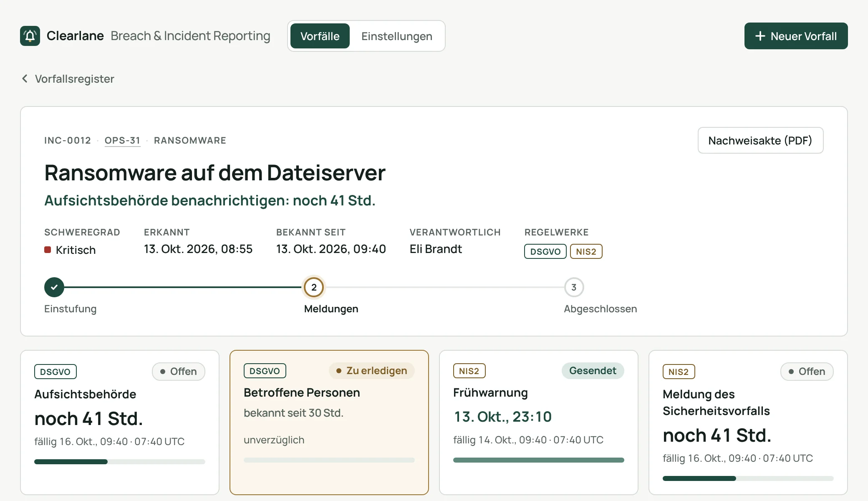The height and width of the screenshot is (501, 868).
Task: Open the Aufsichtsbehörde notification card title
Action: tap(85, 394)
